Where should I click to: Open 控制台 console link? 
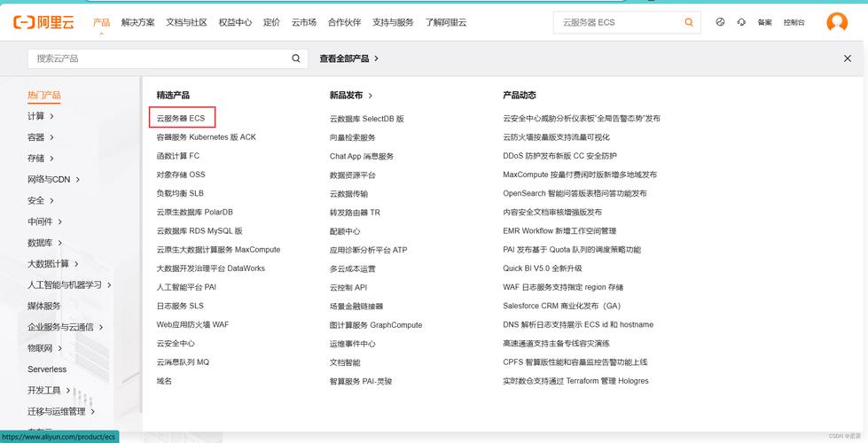pos(794,23)
